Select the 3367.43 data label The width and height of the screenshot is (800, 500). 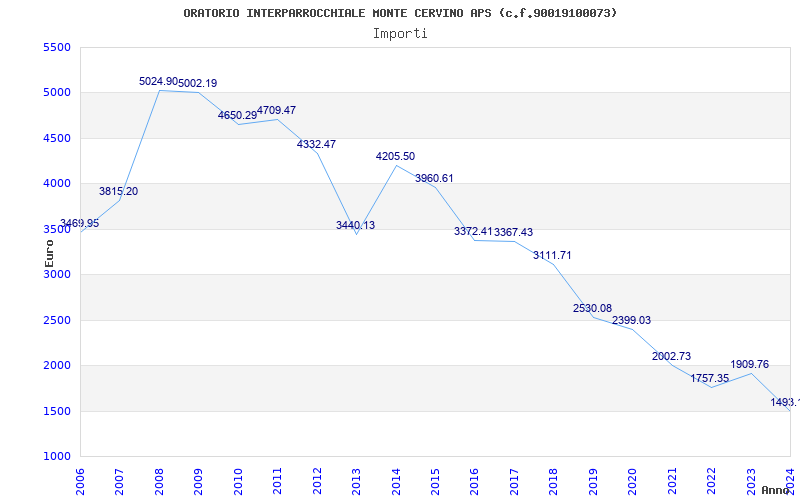513,232
